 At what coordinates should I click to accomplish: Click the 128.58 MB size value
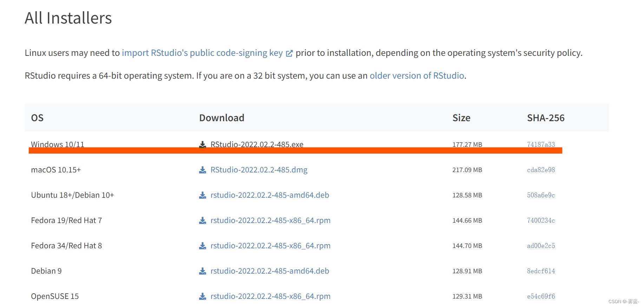[467, 195]
